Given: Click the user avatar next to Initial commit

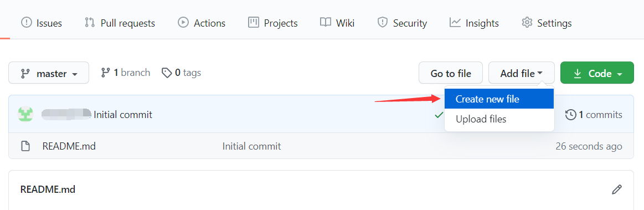Looking at the screenshot, I should pyautogui.click(x=25, y=114).
